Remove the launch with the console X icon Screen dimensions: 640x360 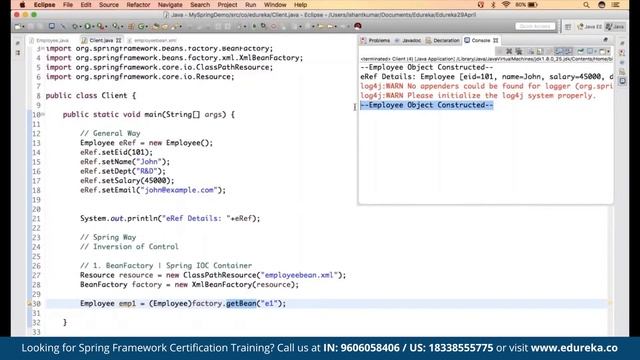coord(509,51)
